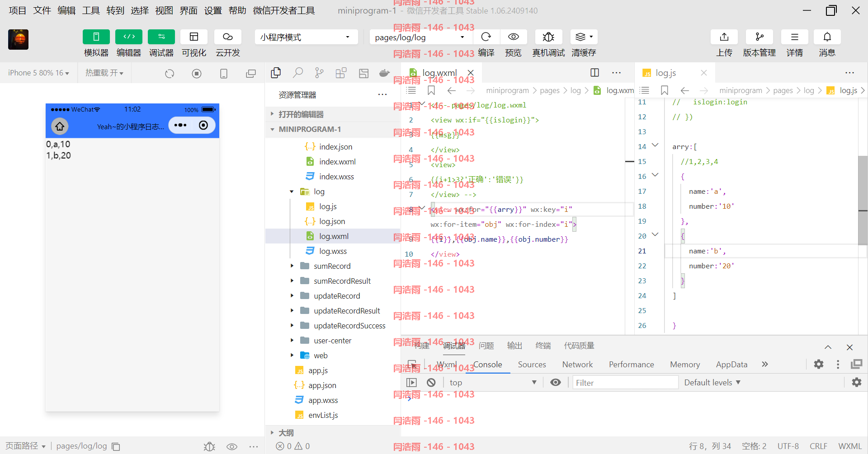Open the messages bell icon
The image size is (868, 454).
827,37
